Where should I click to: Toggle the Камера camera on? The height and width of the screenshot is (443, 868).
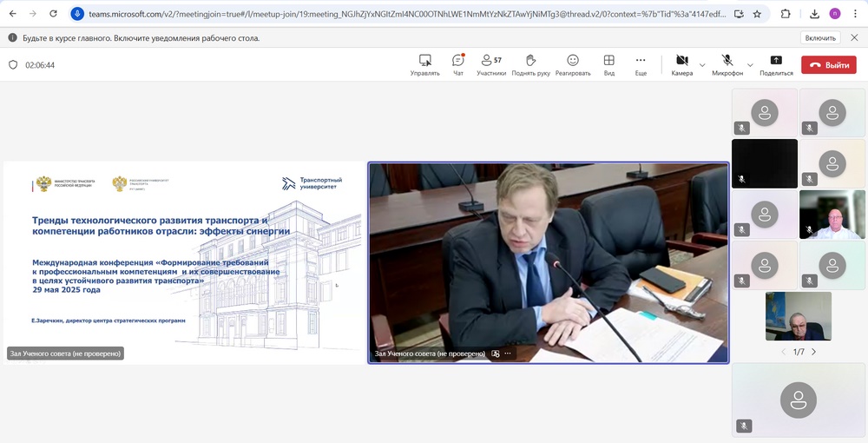pos(682,65)
